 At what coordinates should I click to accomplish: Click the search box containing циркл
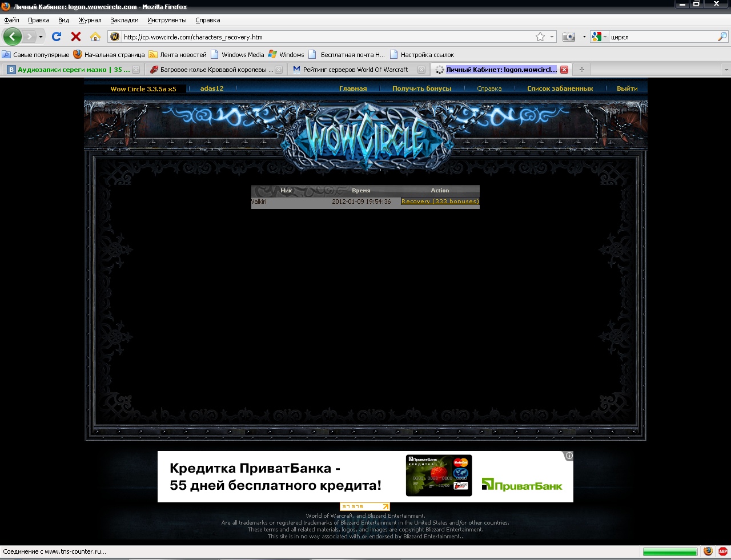coord(662,37)
